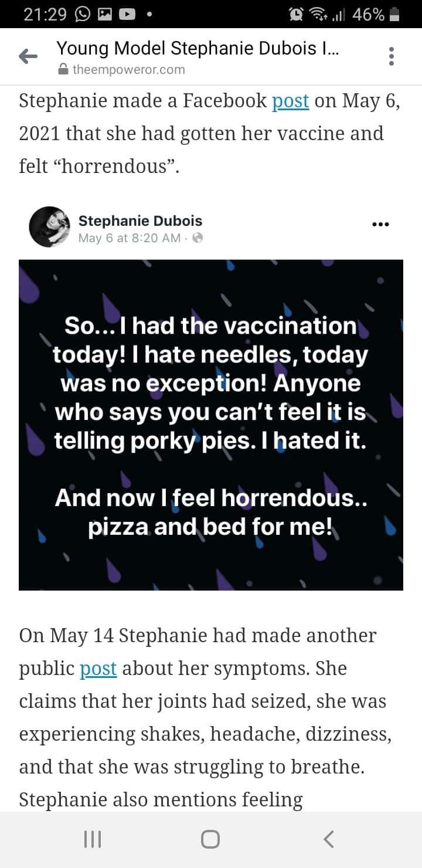Viewport: 422px width, 868px height.
Task: Tap the page title in the header
Action: pos(197,48)
